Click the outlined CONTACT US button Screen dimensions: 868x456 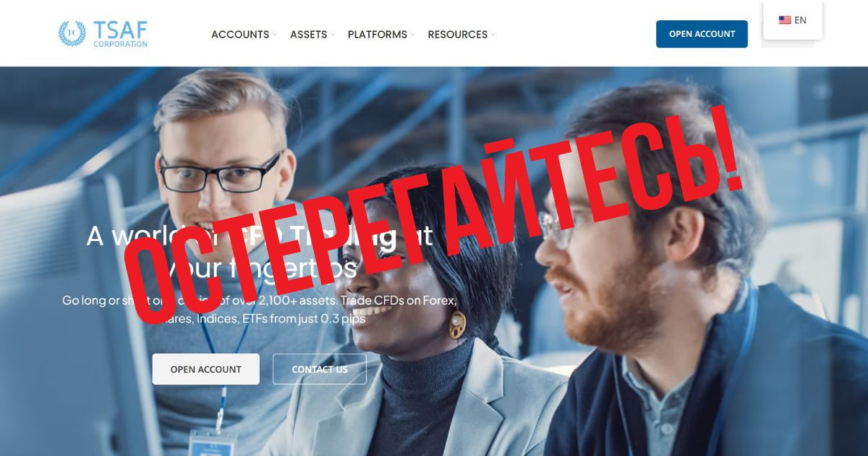point(320,369)
